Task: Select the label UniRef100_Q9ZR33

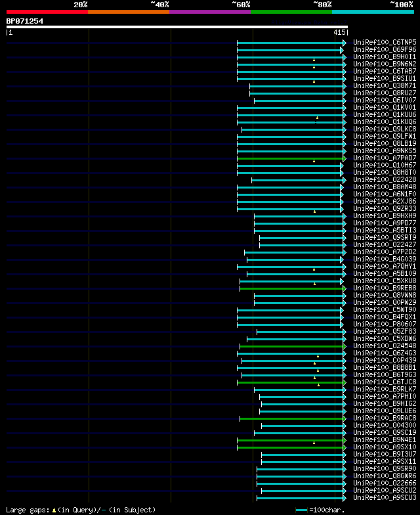Action: [x=385, y=209]
